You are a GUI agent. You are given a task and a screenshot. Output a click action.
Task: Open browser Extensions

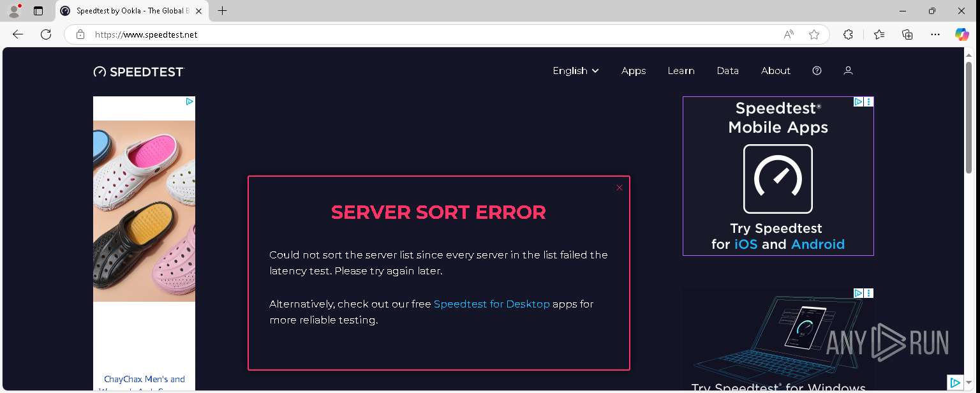pyautogui.click(x=848, y=34)
